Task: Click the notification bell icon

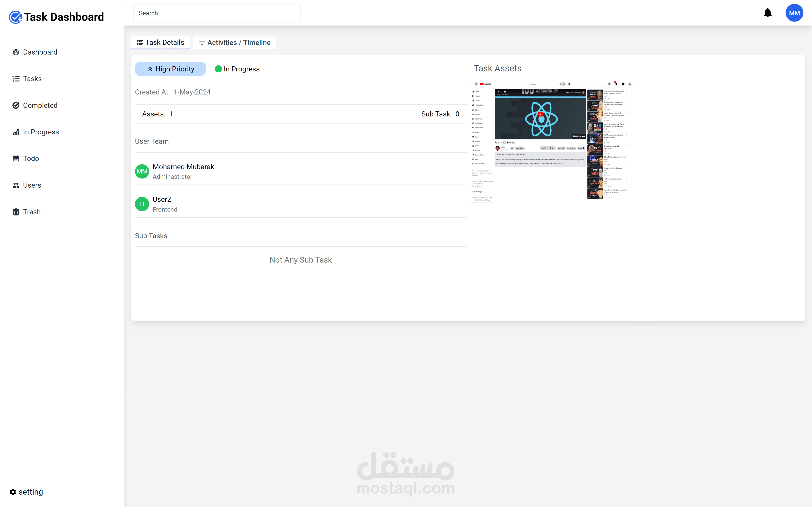Action: tap(767, 13)
